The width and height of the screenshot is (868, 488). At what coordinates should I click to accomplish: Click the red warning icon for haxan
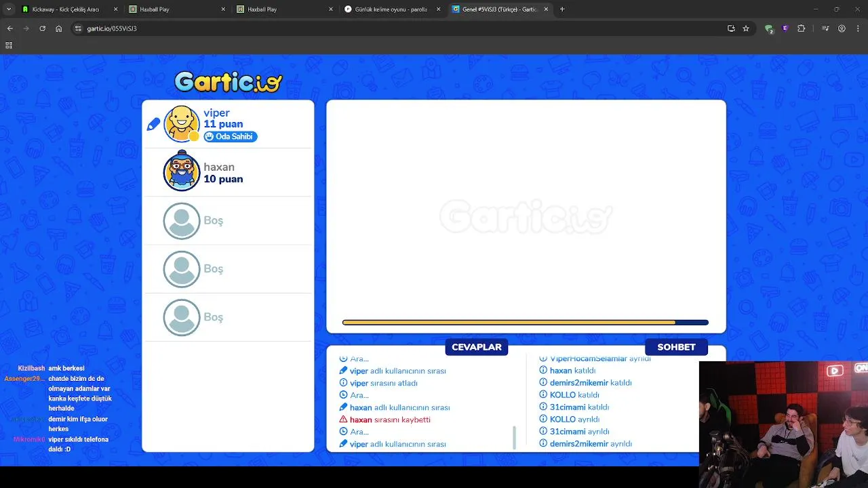pos(343,420)
